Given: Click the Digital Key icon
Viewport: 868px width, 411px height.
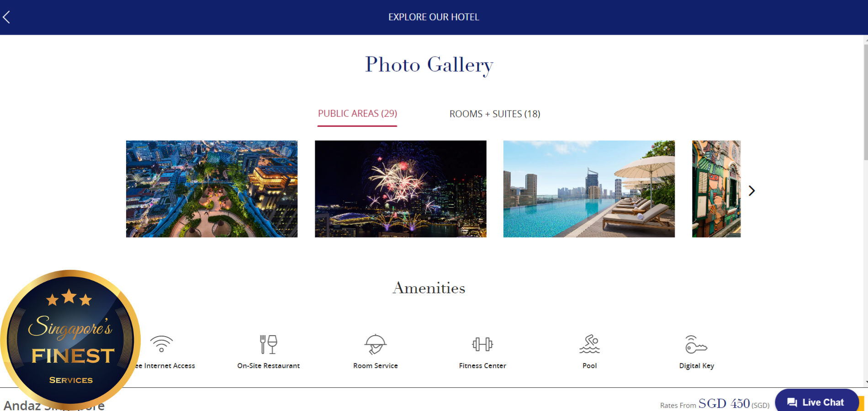Looking at the screenshot, I should pyautogui.click(x=696, y=344).
